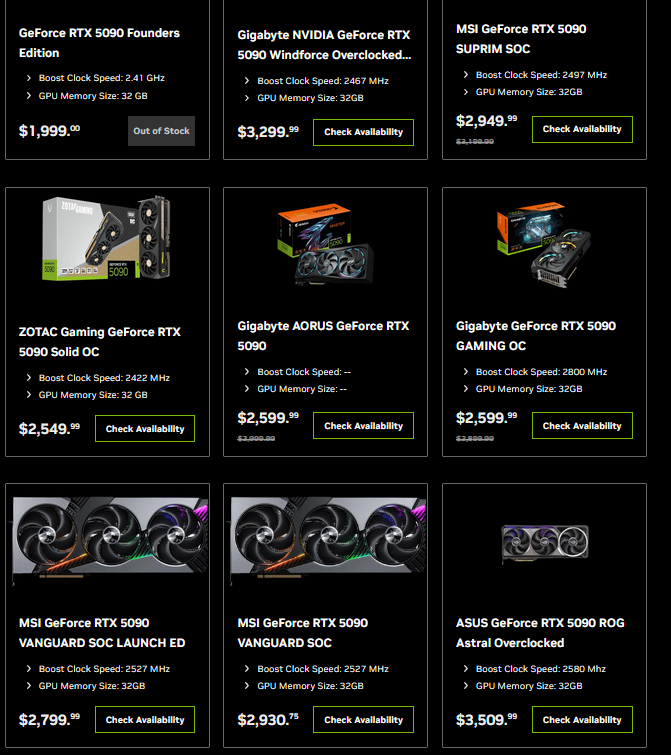671x755 pixels.
Task: Check Availability for Gigabyte Windforce Overclocked
Action: tap(363, 132)
